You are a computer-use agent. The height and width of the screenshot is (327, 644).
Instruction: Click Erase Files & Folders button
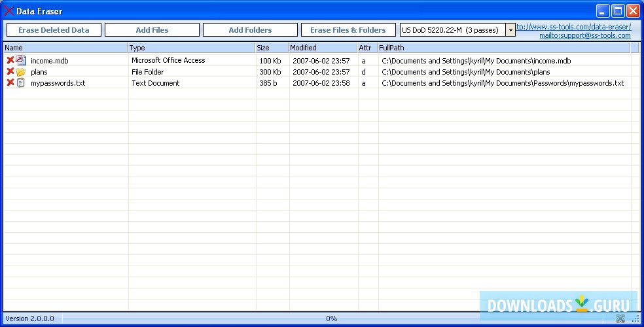click(348, 30)
